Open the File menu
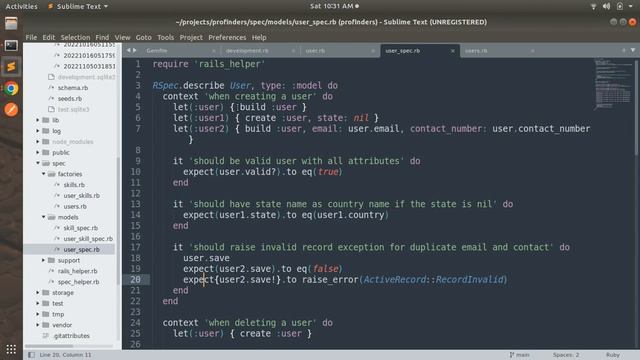The height and width of the screenshot is (360, 640). 31,37
